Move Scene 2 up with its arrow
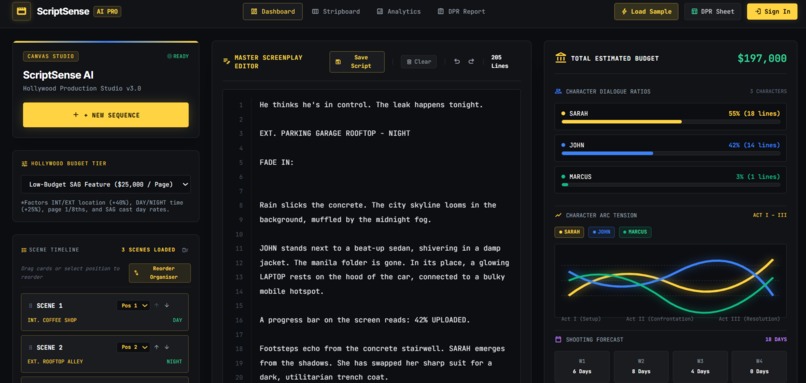The width and height of the screenshot is (806, 383). (x=156, y=347)
